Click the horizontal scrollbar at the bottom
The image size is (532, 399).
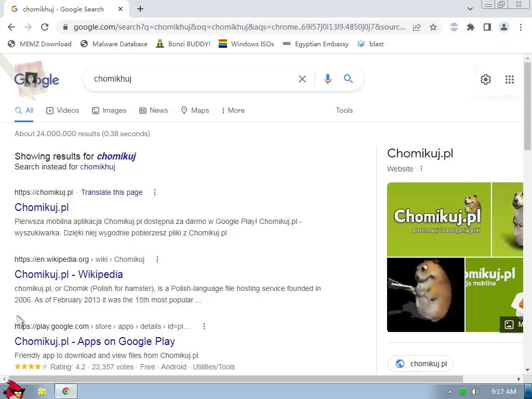[234, 379]
